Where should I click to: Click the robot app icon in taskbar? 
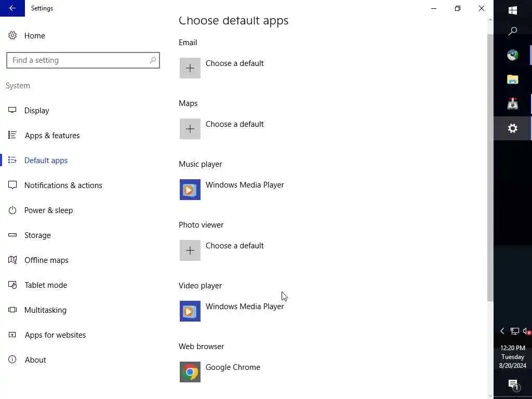(x=513, y=104)
